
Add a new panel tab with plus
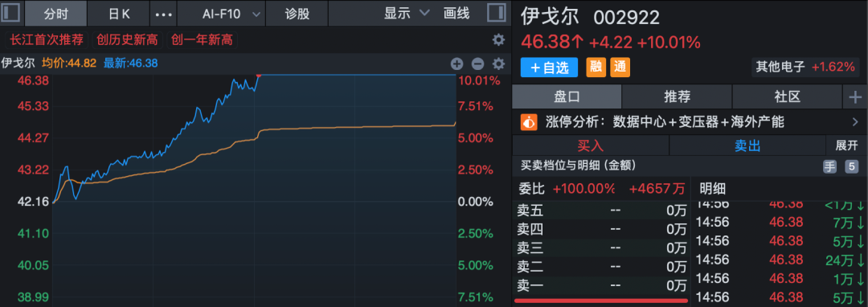(854, 97)
